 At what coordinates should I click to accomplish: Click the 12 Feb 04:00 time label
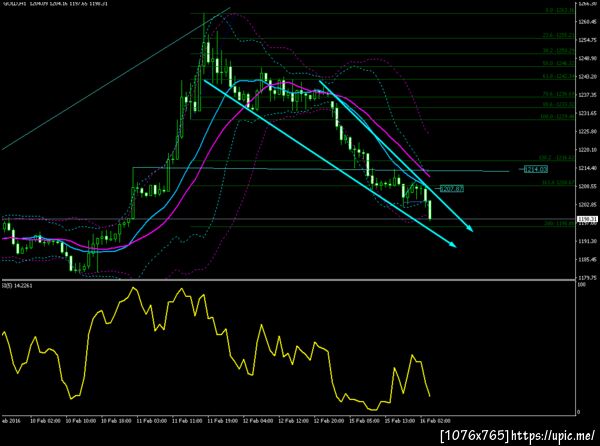(x=258, y=421)
